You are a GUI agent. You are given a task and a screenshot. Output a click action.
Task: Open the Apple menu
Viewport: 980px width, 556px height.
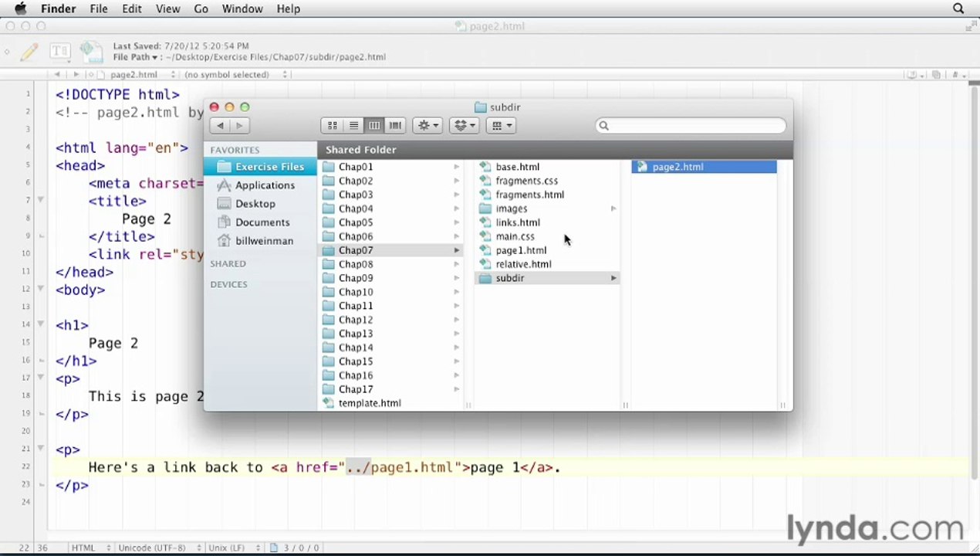coord(20,8)
